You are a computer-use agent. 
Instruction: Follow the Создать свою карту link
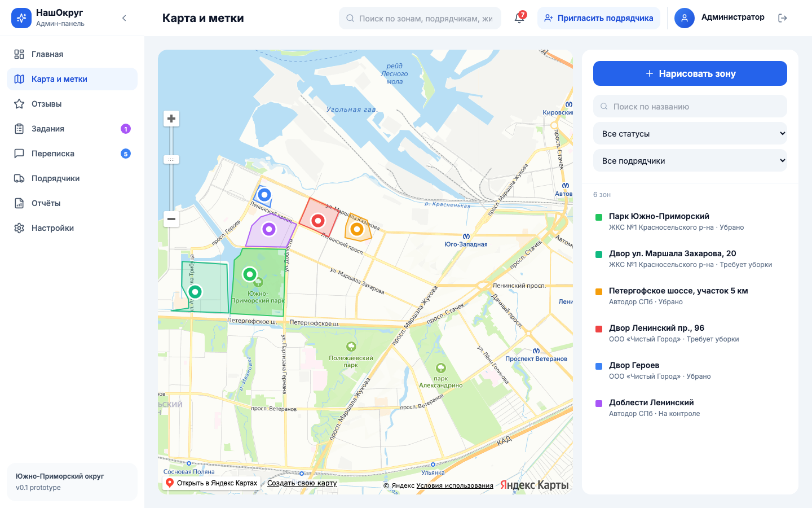coord(302,483)
